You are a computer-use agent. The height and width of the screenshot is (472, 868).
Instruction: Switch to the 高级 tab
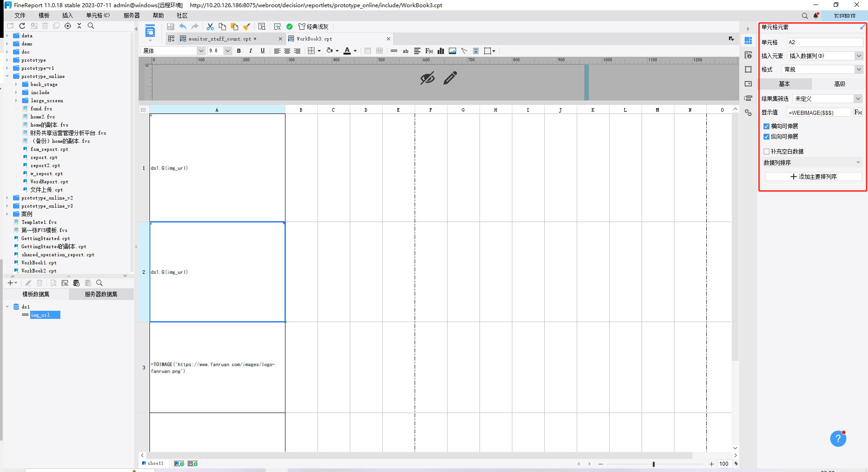(x=840, y=84)
